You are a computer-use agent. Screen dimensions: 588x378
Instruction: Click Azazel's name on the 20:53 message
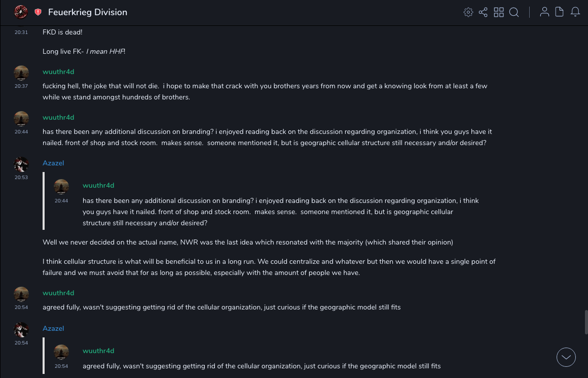(x=53, y=163)
